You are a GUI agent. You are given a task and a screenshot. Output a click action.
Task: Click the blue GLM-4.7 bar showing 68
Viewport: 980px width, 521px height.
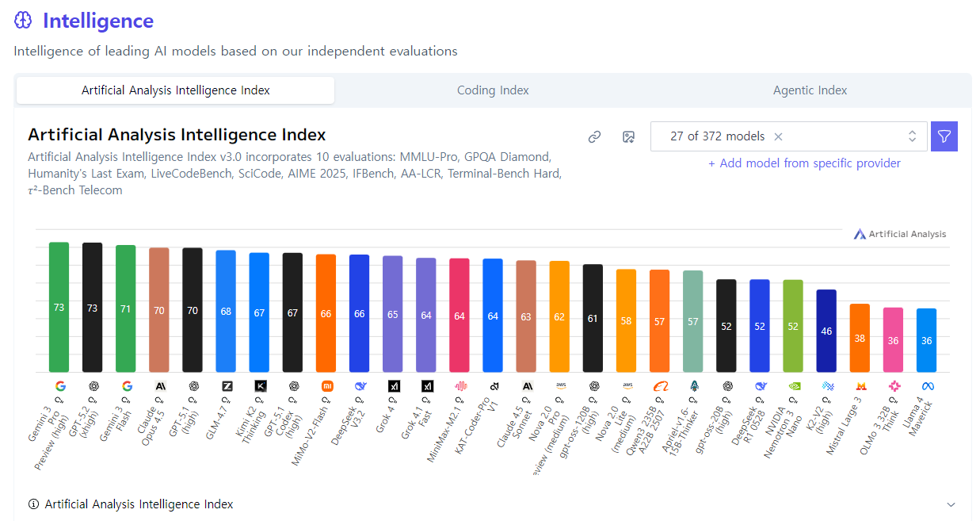[x=227, y=311]
